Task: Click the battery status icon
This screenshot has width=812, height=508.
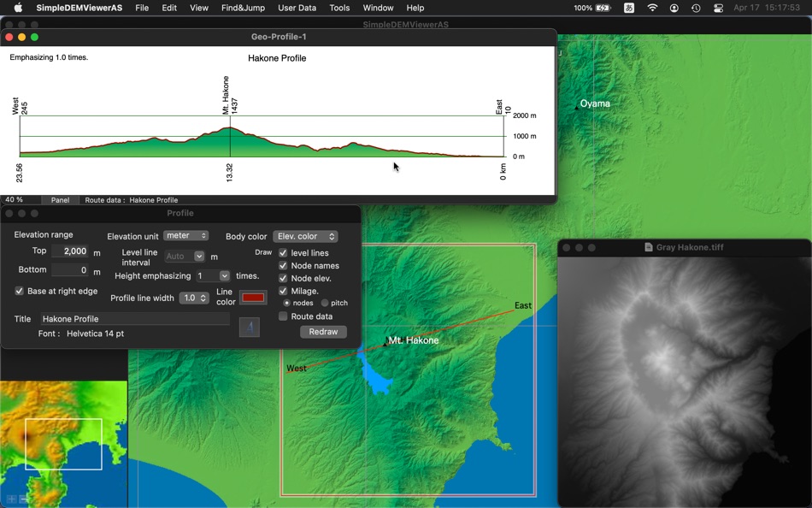Action: (x=603, y=8)
